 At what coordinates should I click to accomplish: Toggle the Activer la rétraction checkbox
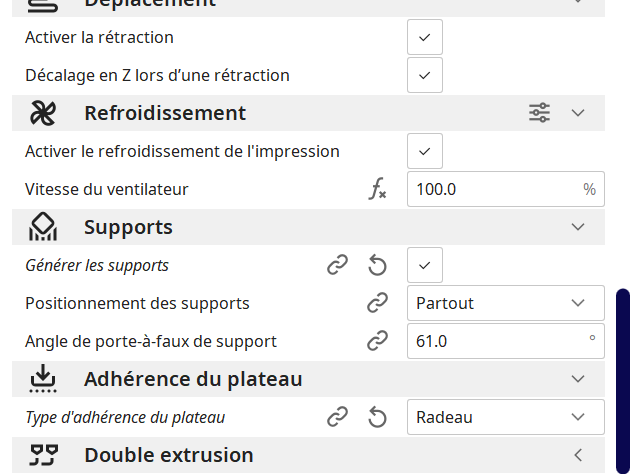(425, 37)
